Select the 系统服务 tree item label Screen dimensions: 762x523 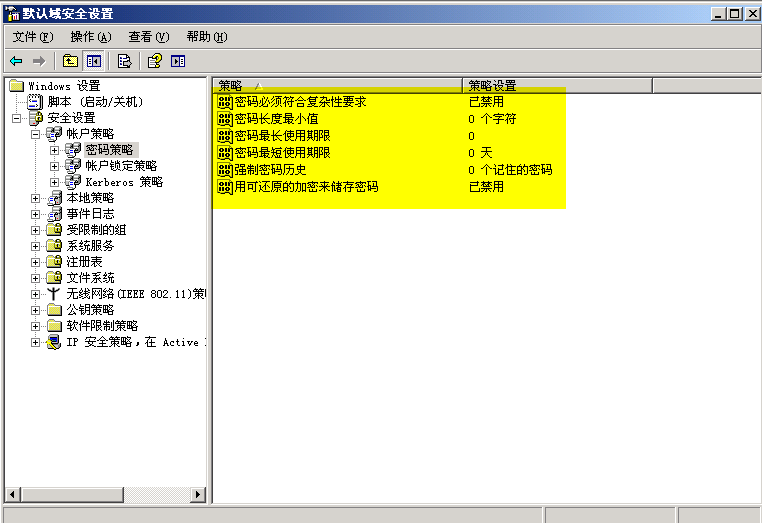(90, 246)
